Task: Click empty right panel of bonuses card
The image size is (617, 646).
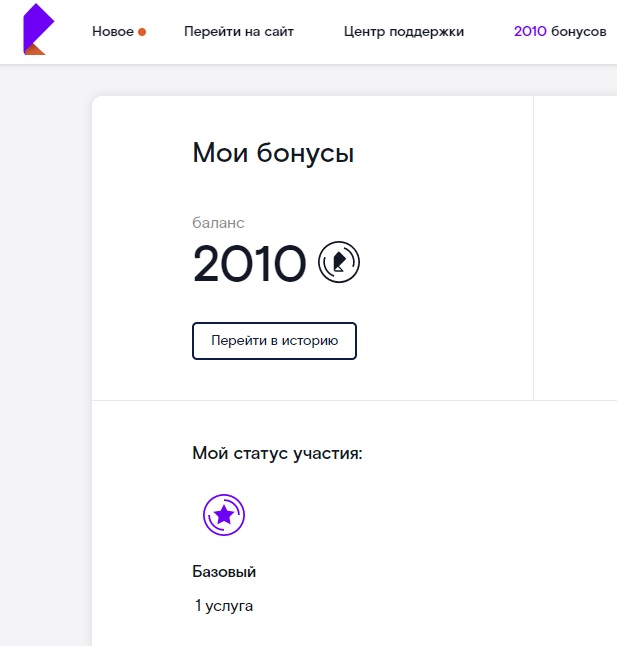Action: [575, 247]
